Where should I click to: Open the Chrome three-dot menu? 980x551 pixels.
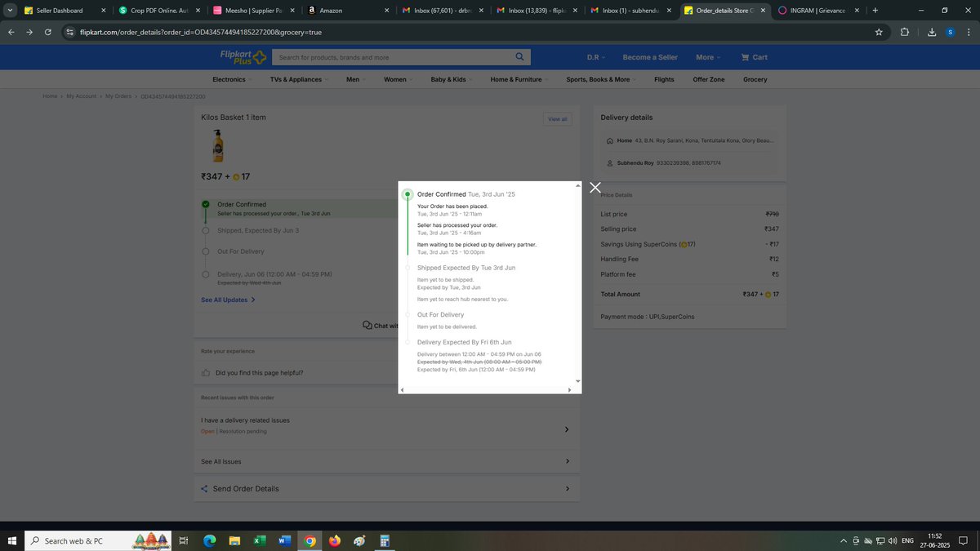click(x=968, y=32)
